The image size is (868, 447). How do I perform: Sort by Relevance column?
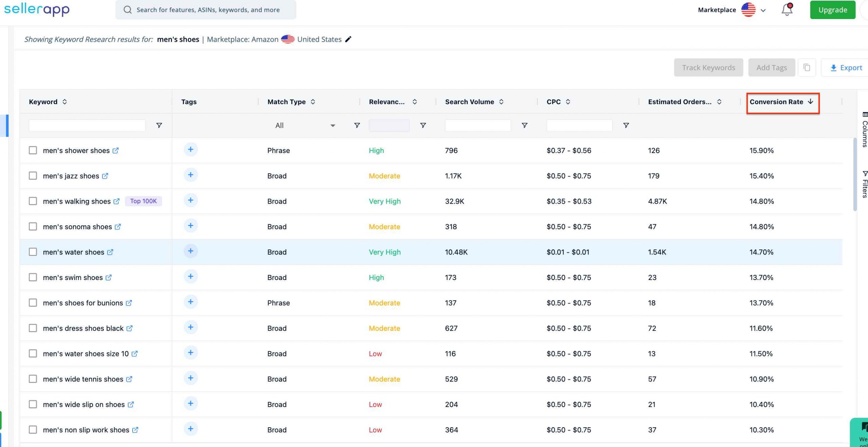click(415, 102)
